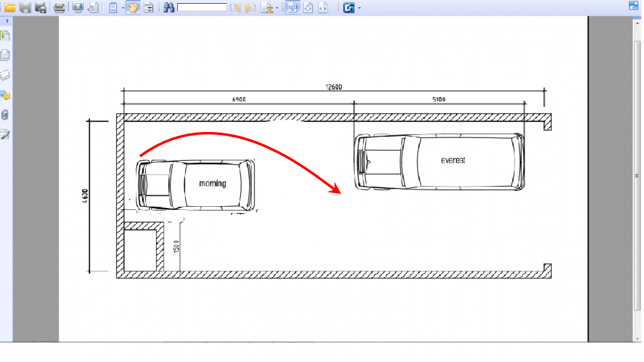Image resolution: width=644 pixels, height=362 pixels.
Task: Click the convert document icon
Action: (x=94, y=8)
